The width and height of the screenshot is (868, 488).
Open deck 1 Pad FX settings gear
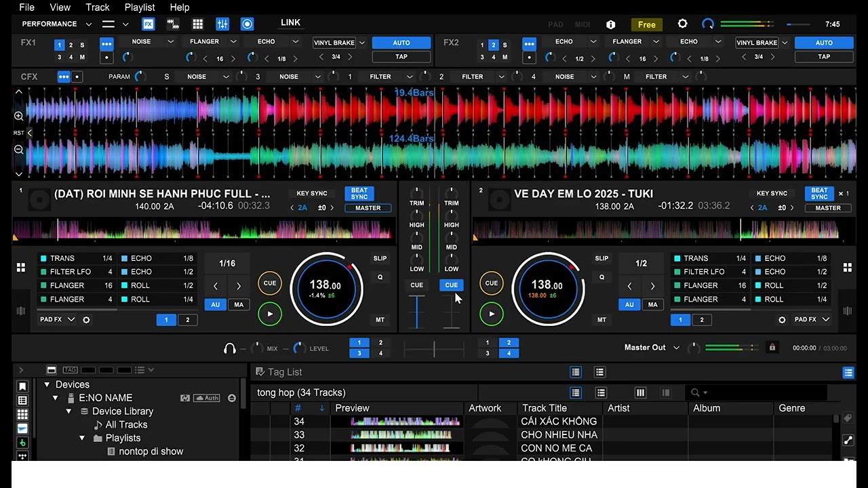click(x=86, y=319)
